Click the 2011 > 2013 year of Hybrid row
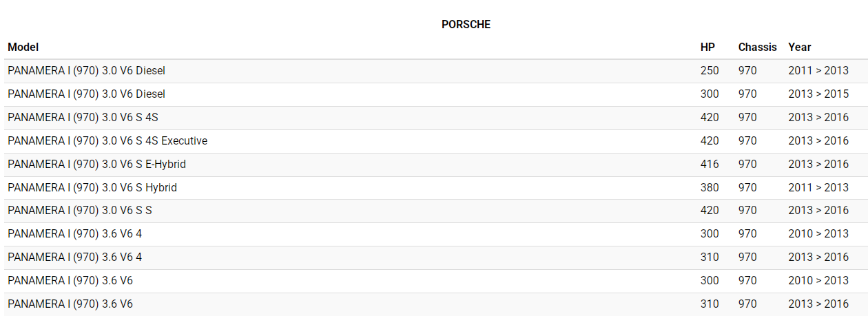Viewport: 868px width, 316px height. tap(818, 188)
